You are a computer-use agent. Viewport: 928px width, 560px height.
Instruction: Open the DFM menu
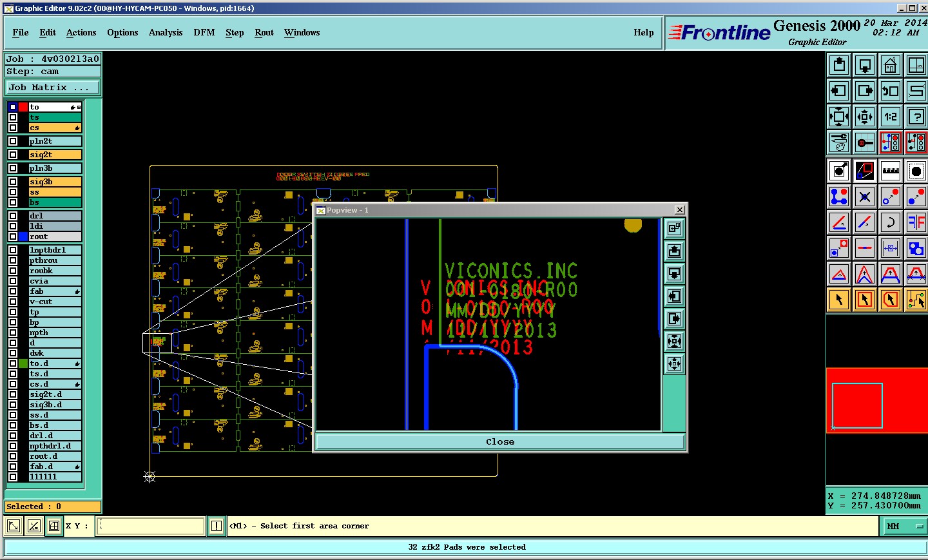click(204, 32)
